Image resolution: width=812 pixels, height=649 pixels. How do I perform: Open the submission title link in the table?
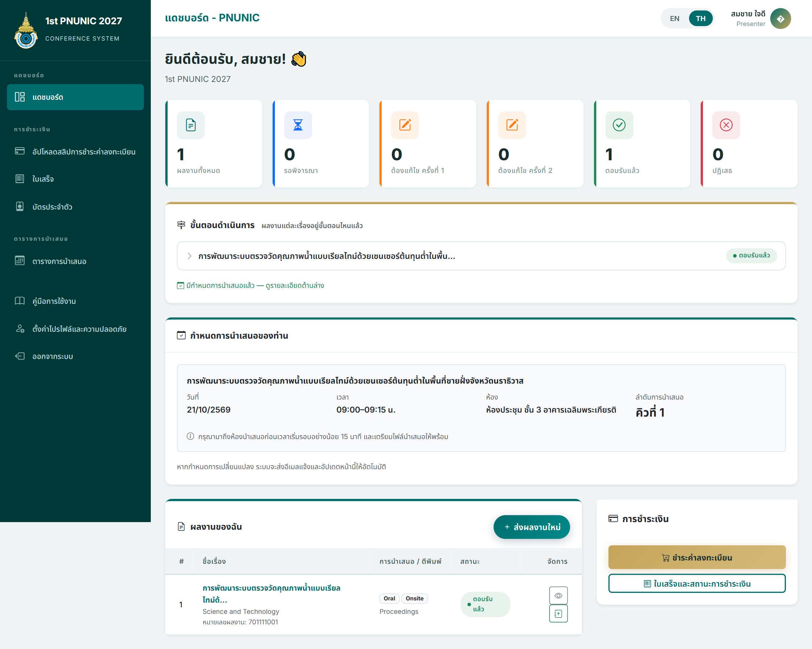(271, 594)
